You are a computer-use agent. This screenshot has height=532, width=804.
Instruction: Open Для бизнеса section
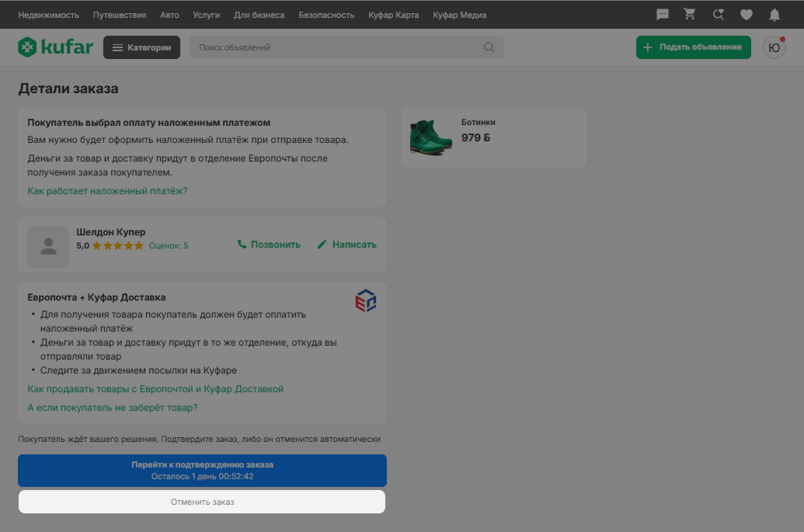click(259, 15)
